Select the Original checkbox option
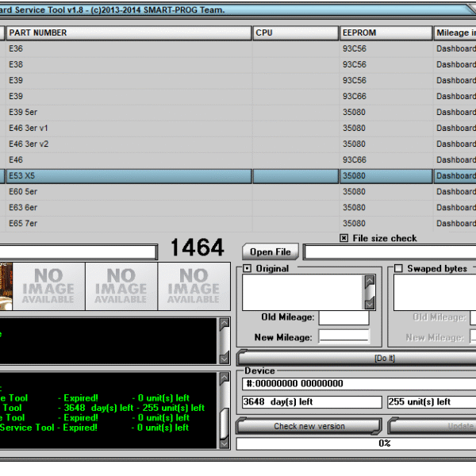Screen dimensions: 476x476 click(248, 268)
